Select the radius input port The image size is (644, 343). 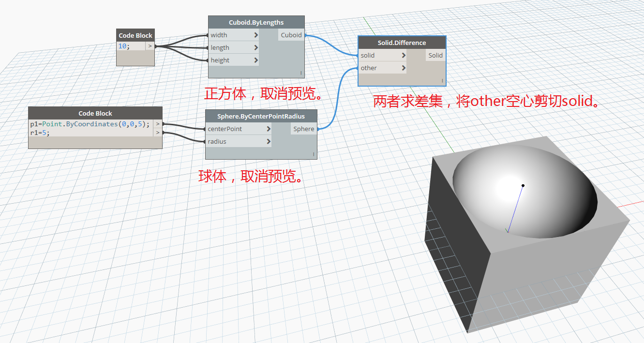point(239,142)
